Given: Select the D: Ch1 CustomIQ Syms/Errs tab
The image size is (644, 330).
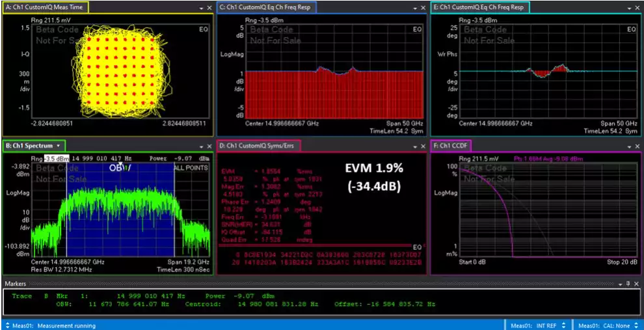Looking at the screenshot, I should [259, 146].
